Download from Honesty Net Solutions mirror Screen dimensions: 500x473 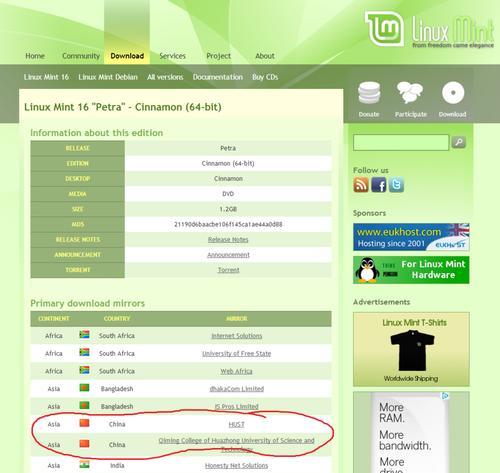(x=236, y=465)
